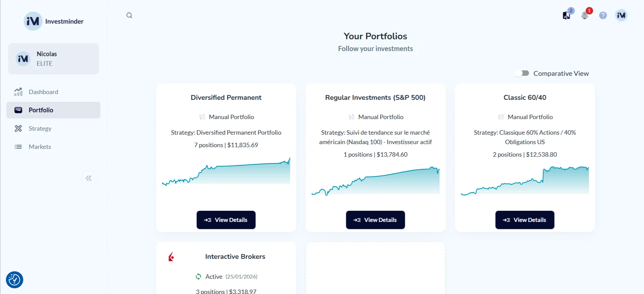Click the Interactive Brokers logo icon
644x294 pixels.
pyautogui.click(x=171, y=257)
